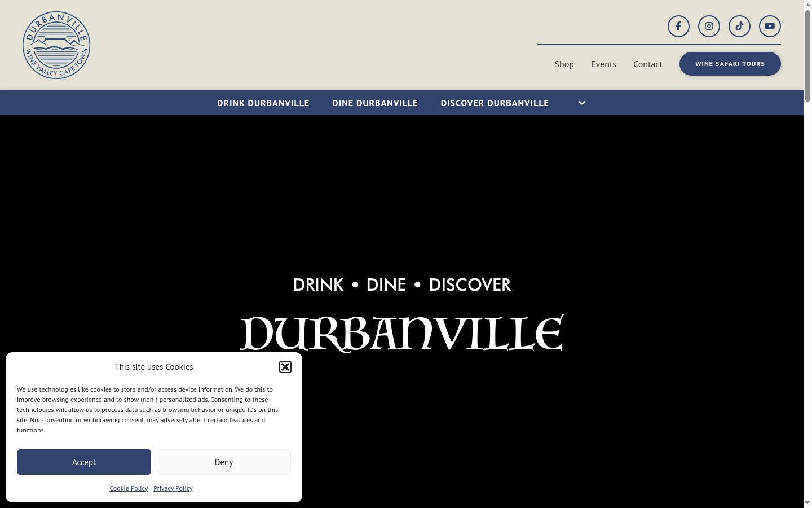The image size is (812, 508).
Task: Click the 'DRINK • DINE • DISCOVER' tagline
Action: click(x=402, y=284)
